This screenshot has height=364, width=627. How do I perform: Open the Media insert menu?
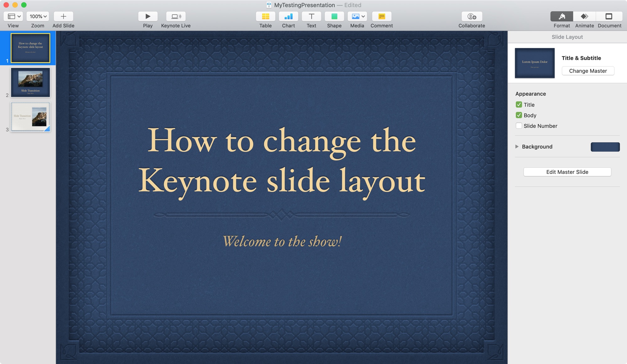[x=357, y=16]
